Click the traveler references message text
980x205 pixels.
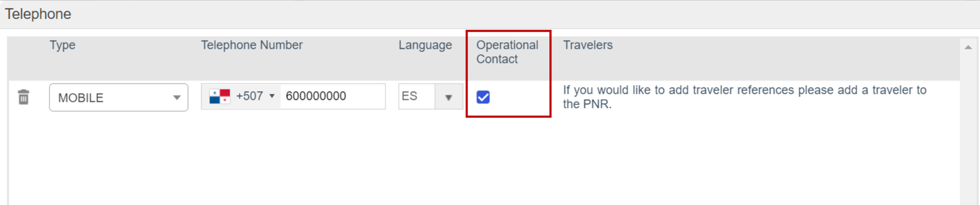pyautogui.click(x=745, y=97)
